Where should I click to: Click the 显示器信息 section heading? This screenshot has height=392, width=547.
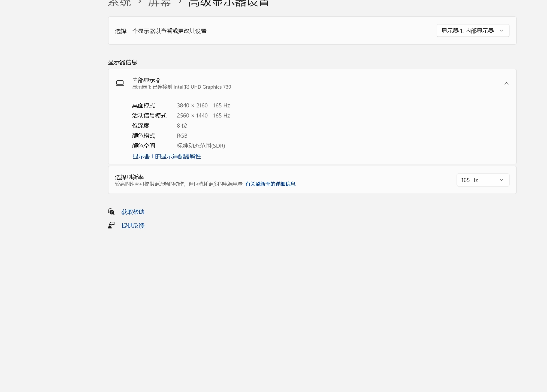[x=123, y=62]
